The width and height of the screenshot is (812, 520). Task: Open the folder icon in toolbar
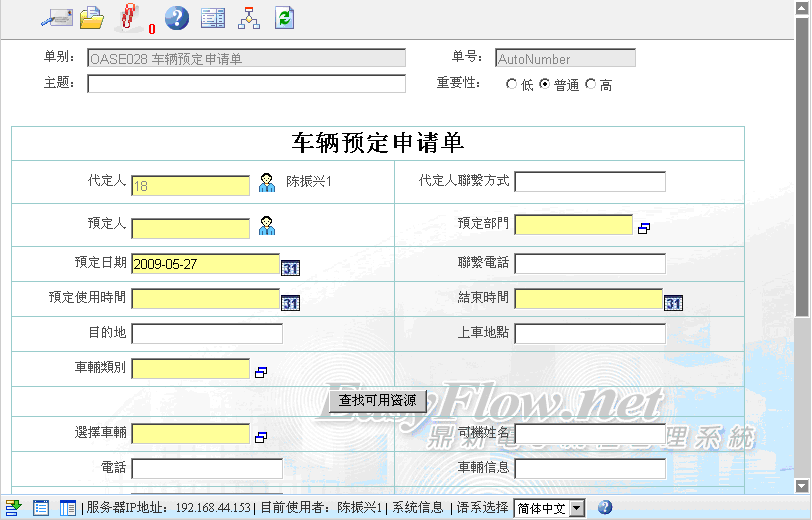(x=92, y=17)
